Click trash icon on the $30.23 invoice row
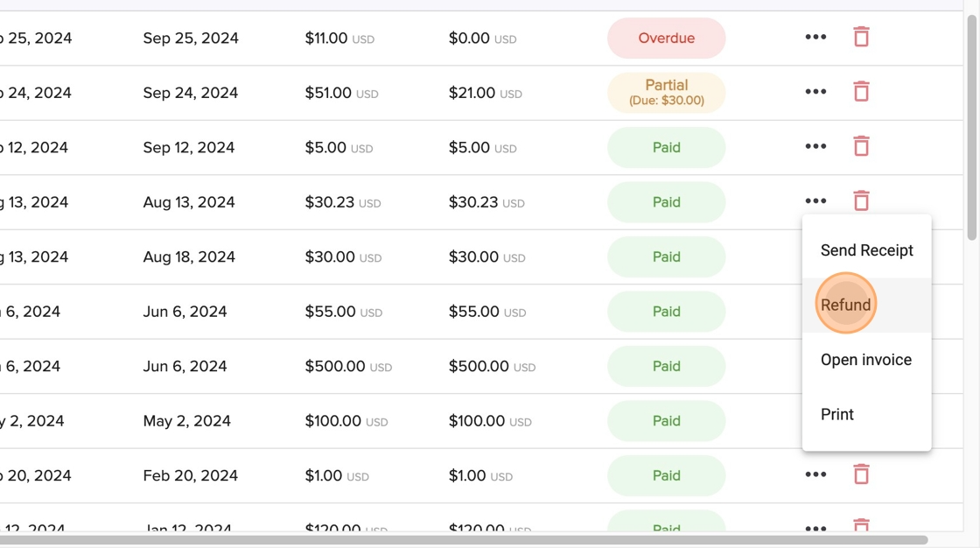Viewport: 980px width, 548px height. click(861, 201)
